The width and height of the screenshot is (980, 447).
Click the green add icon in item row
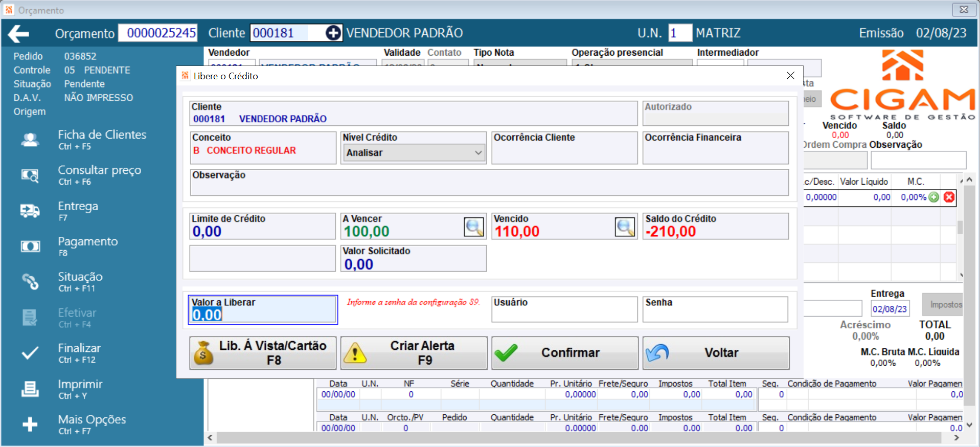(933, 197)
